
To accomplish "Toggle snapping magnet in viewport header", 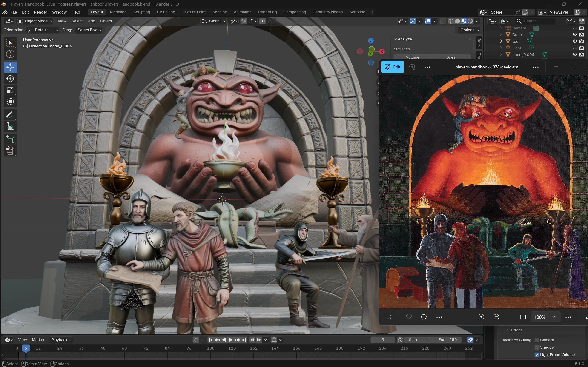I will tap(243, 21).
